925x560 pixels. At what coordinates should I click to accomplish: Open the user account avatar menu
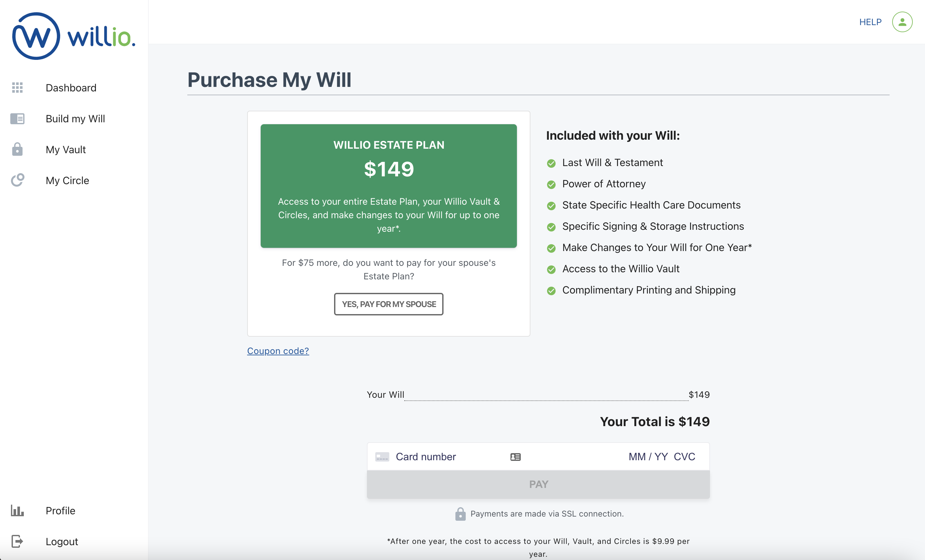(902, 22)
